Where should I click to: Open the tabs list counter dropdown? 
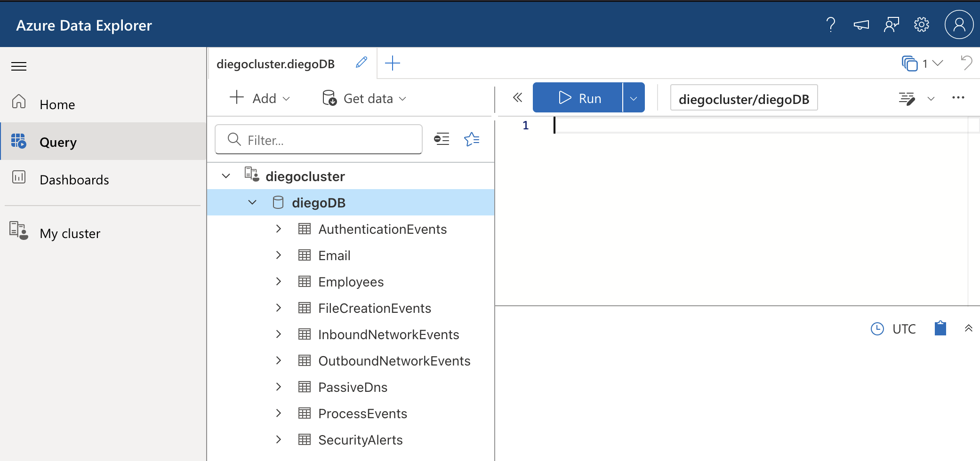(923, 64)
